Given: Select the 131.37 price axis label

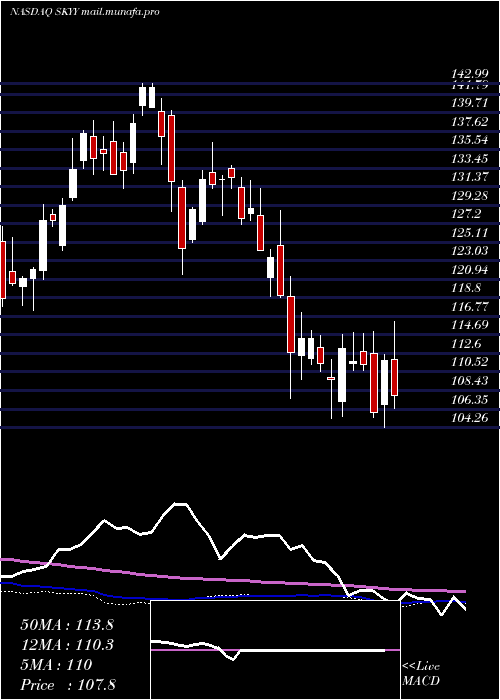Looking at the screenshot, I should [x=470, y=177].
